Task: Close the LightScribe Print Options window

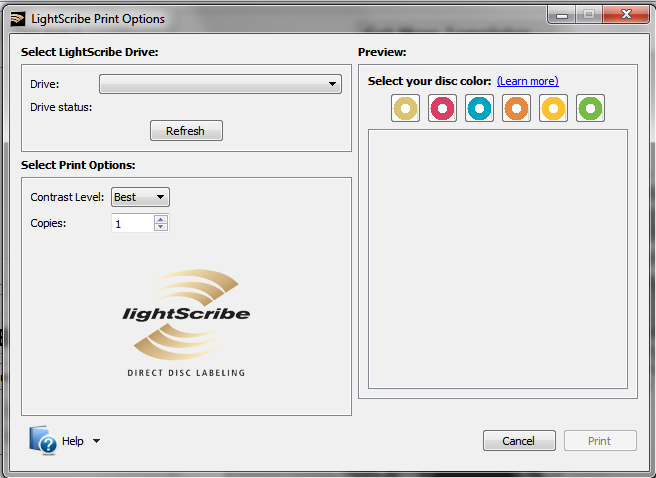Action: (x=626, y=15)
